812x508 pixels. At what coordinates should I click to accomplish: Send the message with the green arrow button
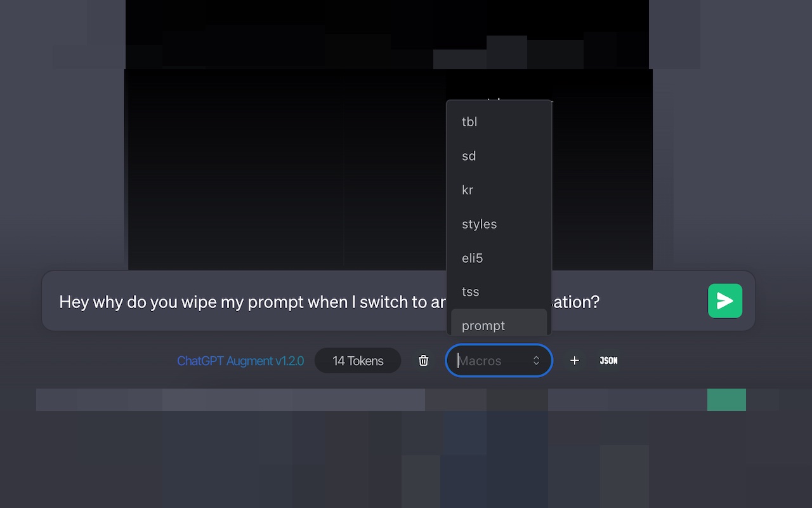[725, 301]
